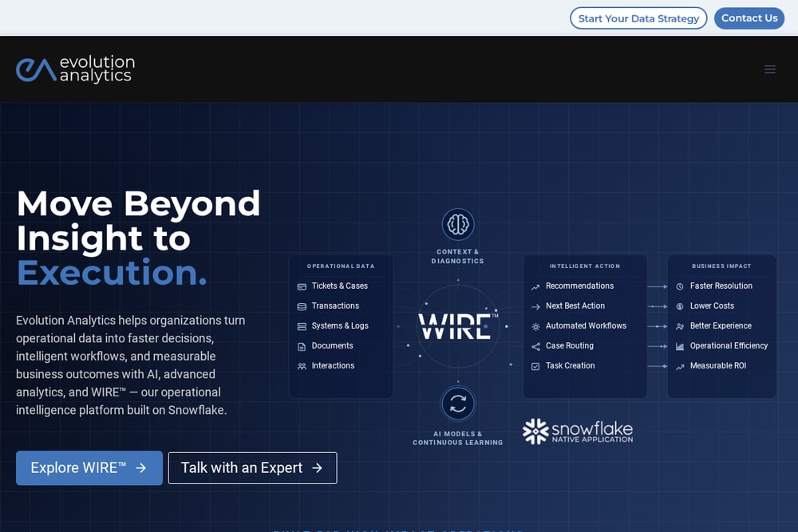Screen dimensions: 798x532
Task: Click the "Automated Workflows" text
Action: (586, 325)
